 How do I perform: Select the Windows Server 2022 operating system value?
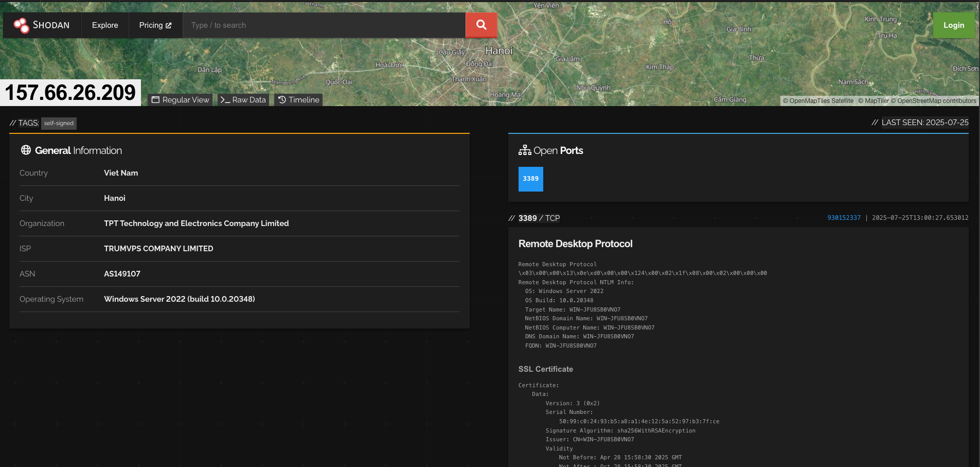[180, 299]
